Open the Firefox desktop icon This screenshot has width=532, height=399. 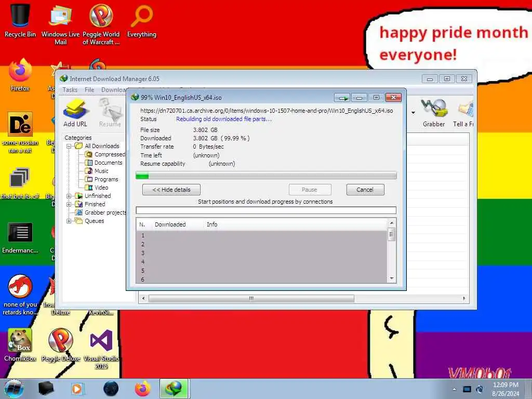point(20,75)
